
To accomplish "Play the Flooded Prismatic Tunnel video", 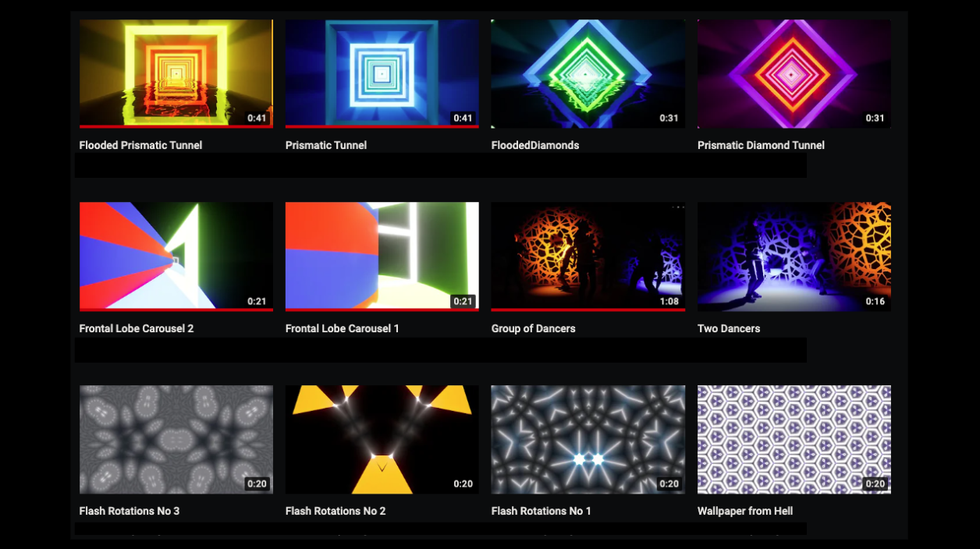I will (x=176, y=73).
